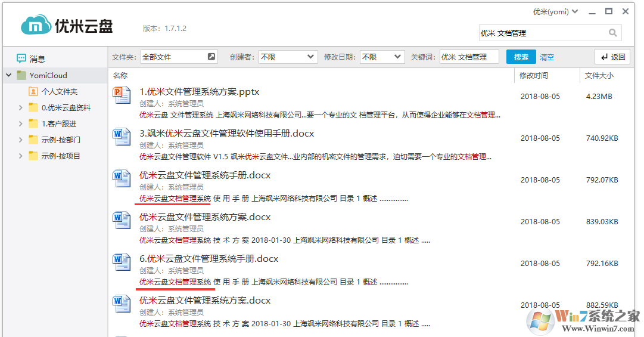This screenshot has height=337, width=644.
Task: Open file 1.优米文件管理系统方案.pptx
Action: click(199, 92)
